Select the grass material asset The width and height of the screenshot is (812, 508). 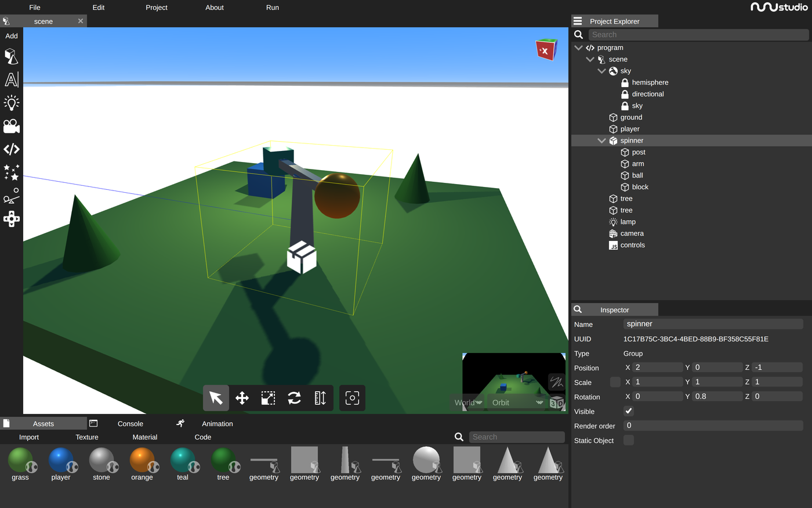[20, 464]
